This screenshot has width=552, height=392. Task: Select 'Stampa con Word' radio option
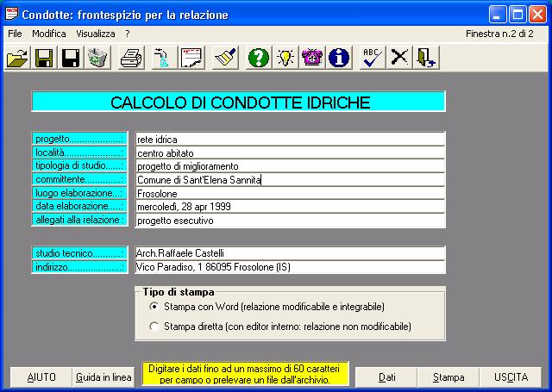(154, 307)
